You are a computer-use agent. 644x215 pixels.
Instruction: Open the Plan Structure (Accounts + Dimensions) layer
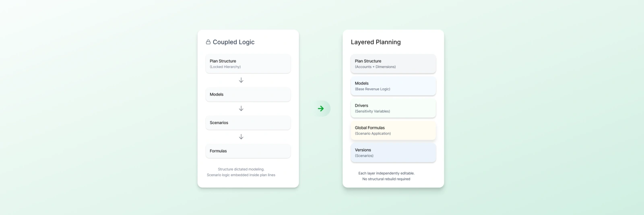tap(393, 64)
